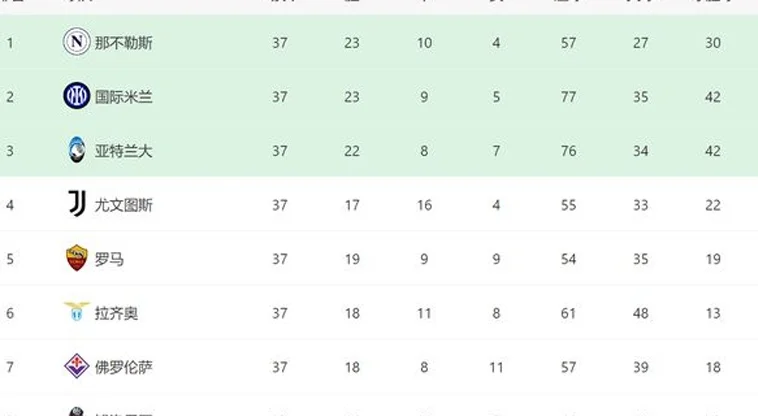The height and width of the screenshot is (416, 758).
Task: Open team name 拉齐奥
Action: coord(116,314)
